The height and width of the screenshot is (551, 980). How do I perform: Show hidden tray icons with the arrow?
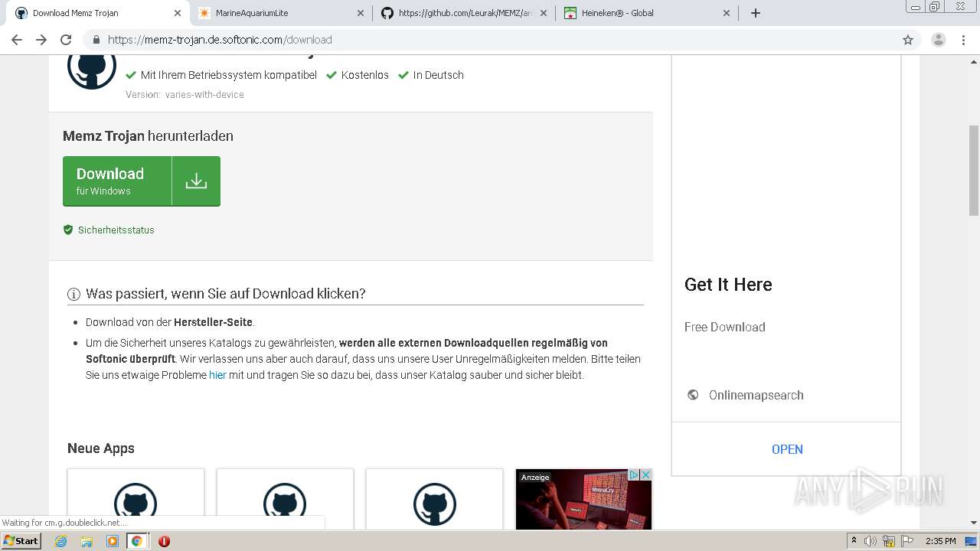(854, 541)
